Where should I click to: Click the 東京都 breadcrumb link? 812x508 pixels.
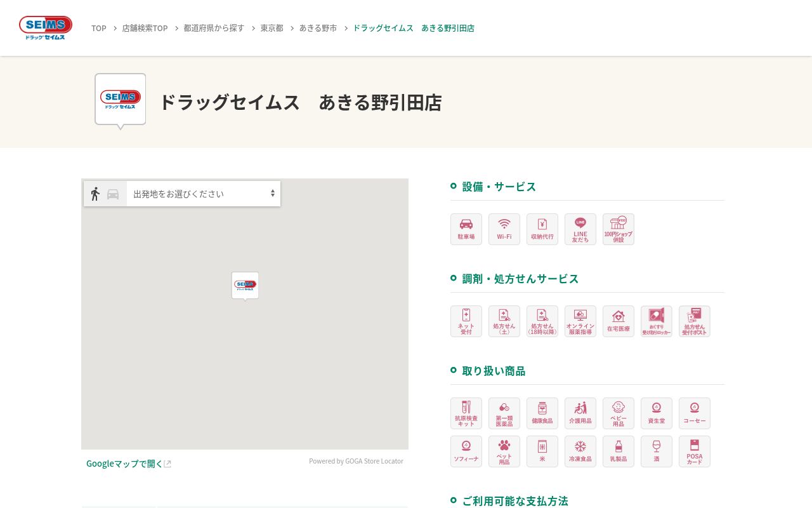point(272,28)
